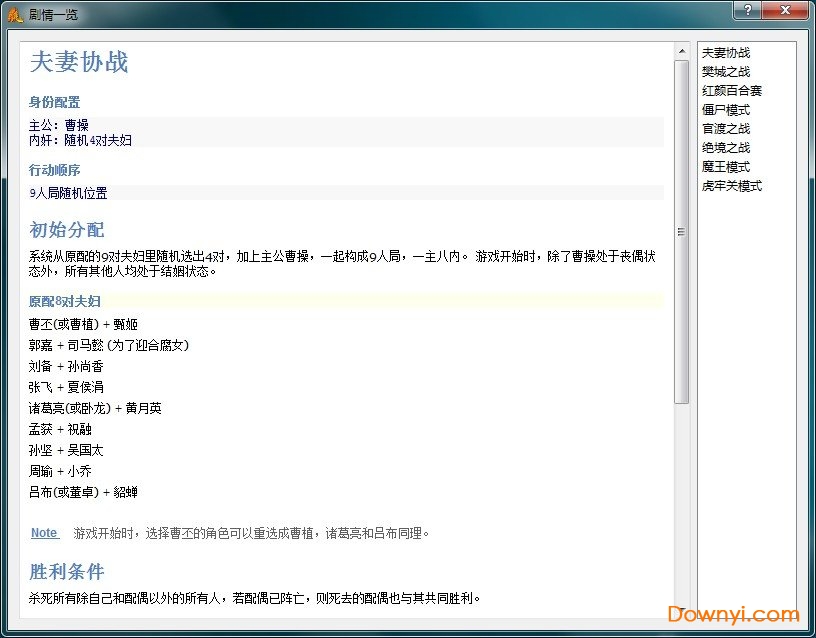Image resolution: width=816 pixels, height=638 pixels.
Task: Click the 初始分配 heading
Action: pyautogui.click(x=66, y=230)
